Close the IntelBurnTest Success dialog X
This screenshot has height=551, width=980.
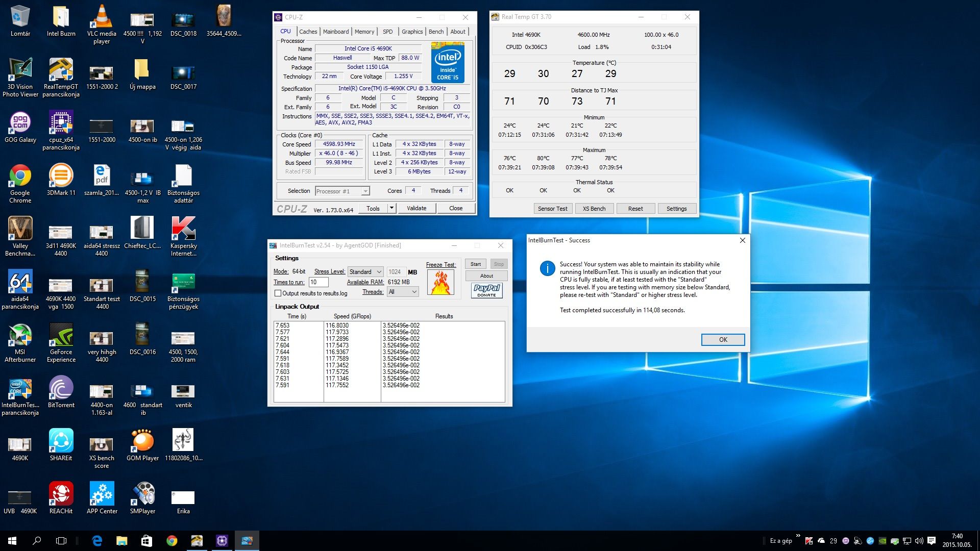click(743, 240)
